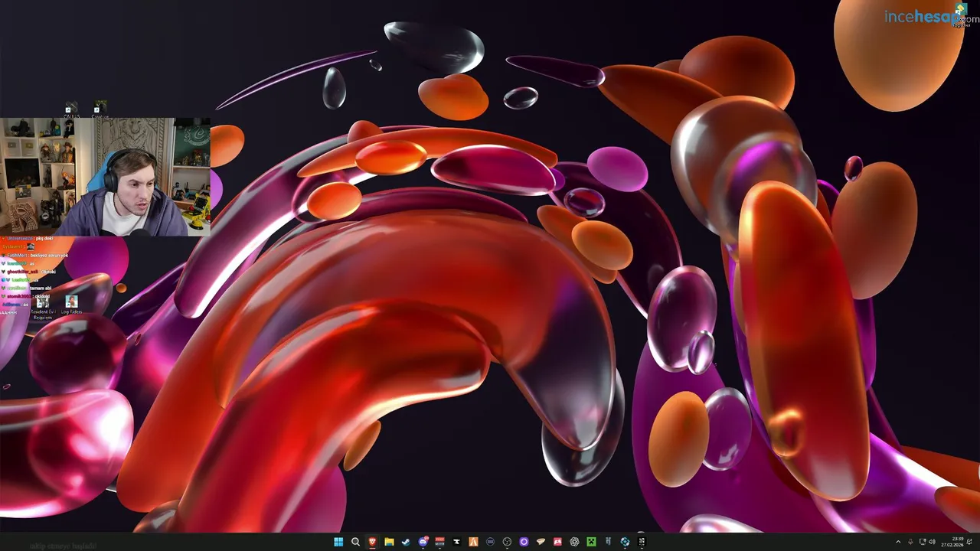Viewport: 980px width, 551px height.
Task: Open ChatGPT taskbar icon
Action: click(x=574, y=542)
